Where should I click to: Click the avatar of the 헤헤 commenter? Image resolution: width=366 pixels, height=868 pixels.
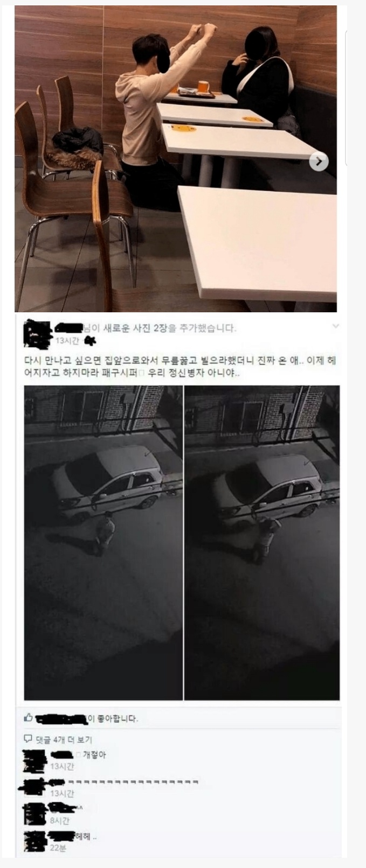(x=36, y=841)
